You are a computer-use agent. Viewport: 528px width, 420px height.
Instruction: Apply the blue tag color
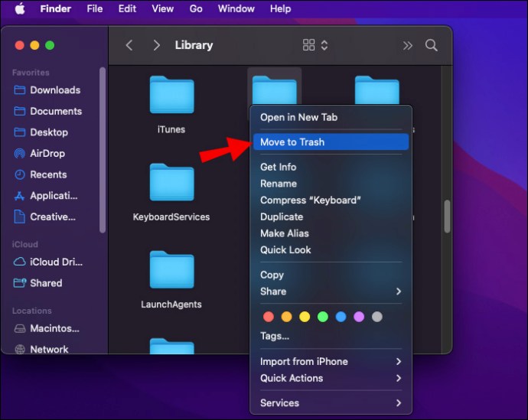click(341, 317)
